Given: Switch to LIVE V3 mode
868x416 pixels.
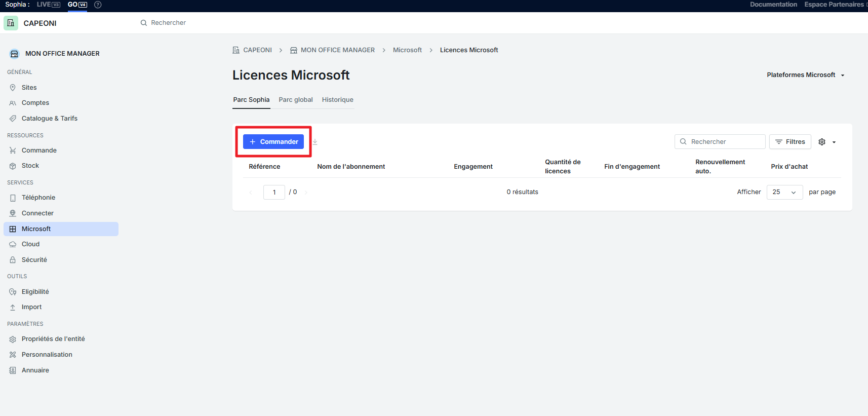Looking at the screenshot, I should pyautogui.click(x=49, y=5).
